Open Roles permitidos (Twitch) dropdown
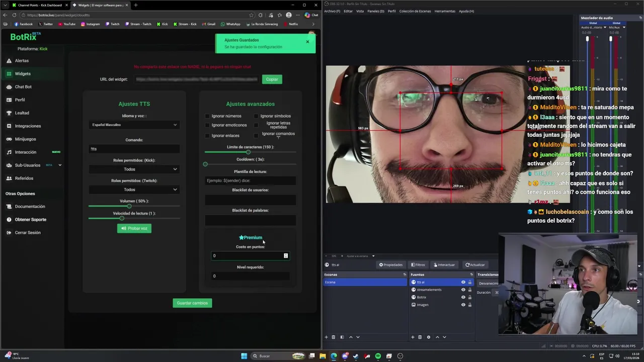This screenshot has width=644, height=362. pos(134,190)
